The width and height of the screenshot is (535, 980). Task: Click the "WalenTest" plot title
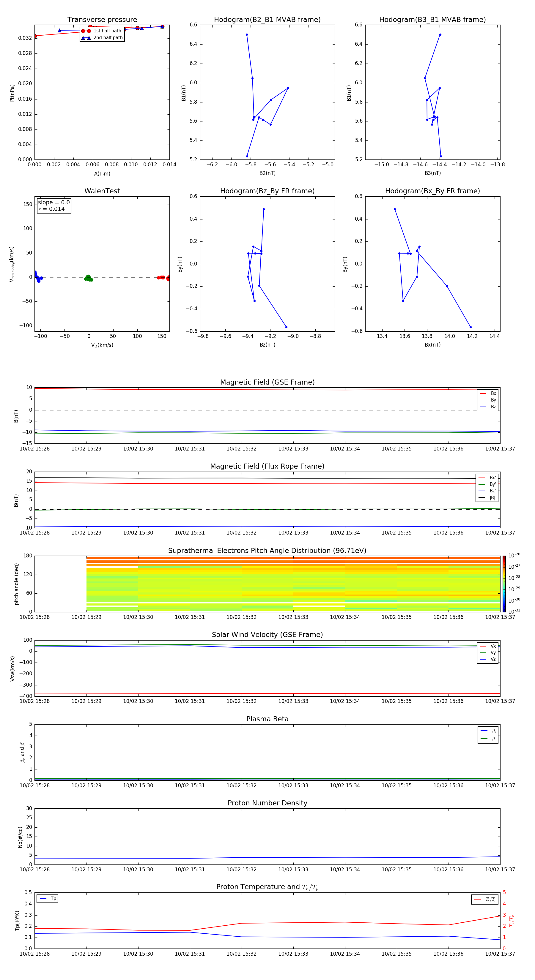tap(102, 191)
